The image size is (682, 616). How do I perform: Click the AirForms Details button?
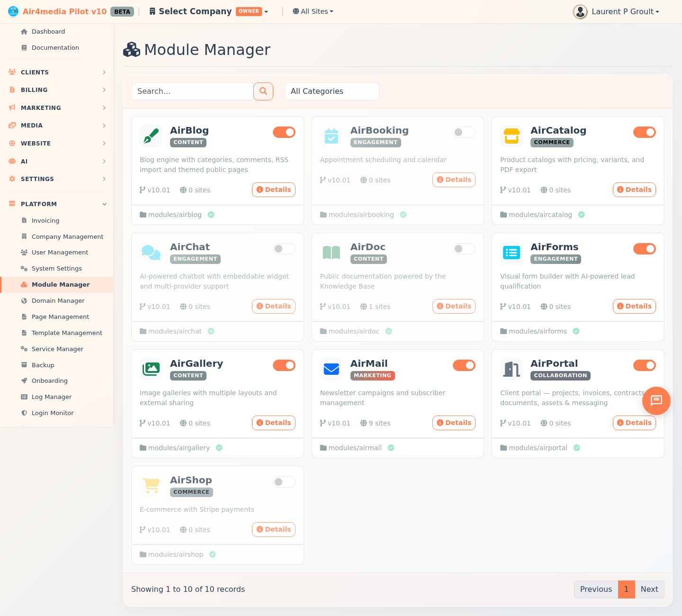tap(634, 306)
